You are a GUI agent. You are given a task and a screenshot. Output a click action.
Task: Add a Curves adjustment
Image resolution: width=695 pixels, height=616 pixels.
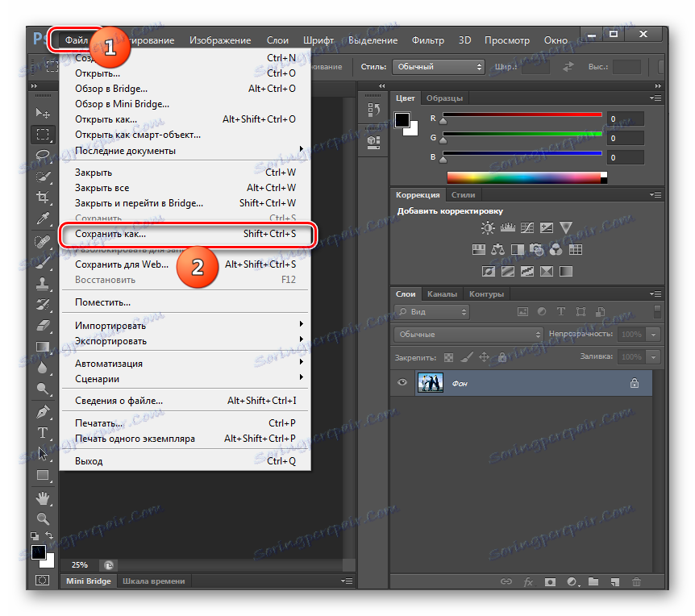[x=527, y=228]
